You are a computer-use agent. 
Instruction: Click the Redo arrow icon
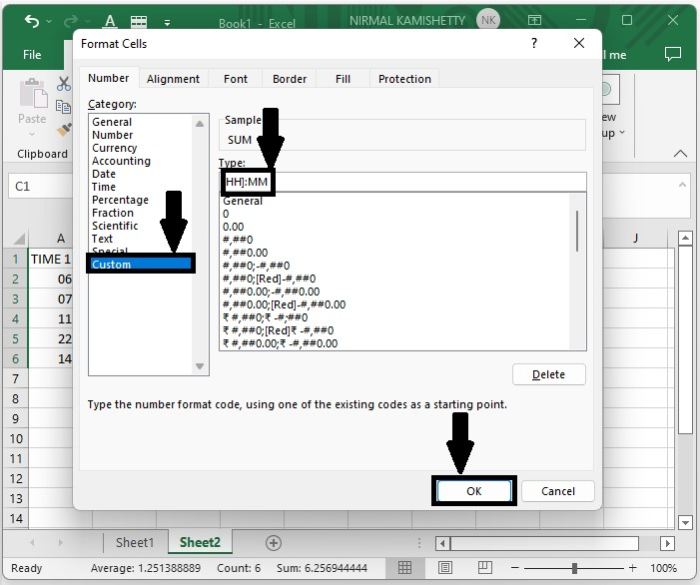point(71,21)
